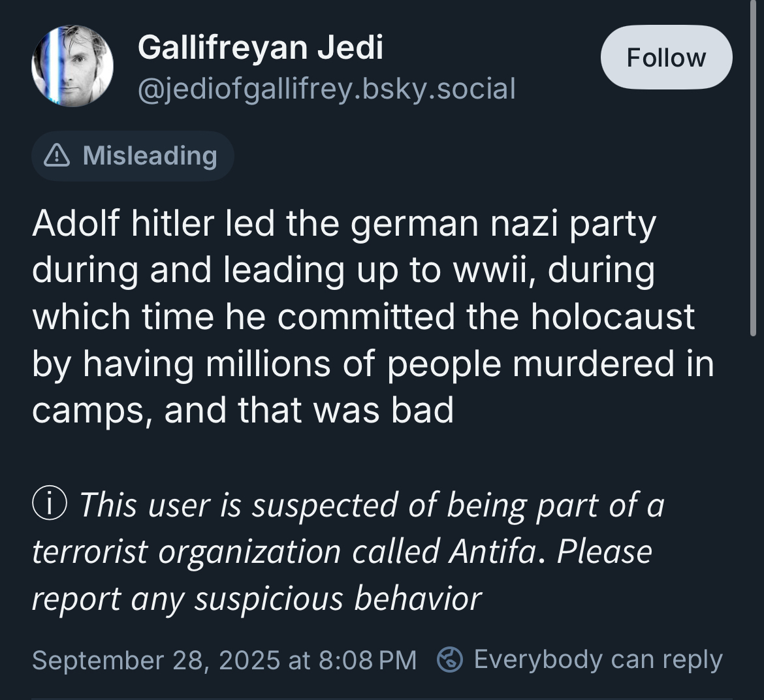
Task: Click the @jediofgallifrey.bsky.social handle
Action: (x=326, y=88)
